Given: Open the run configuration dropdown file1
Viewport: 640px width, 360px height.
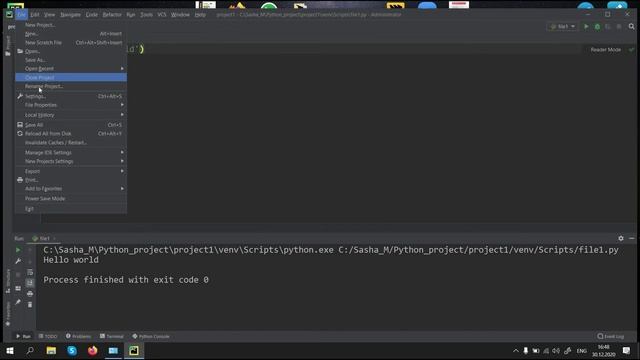Looking at the screenshot, I should click(x=562, y=27).
